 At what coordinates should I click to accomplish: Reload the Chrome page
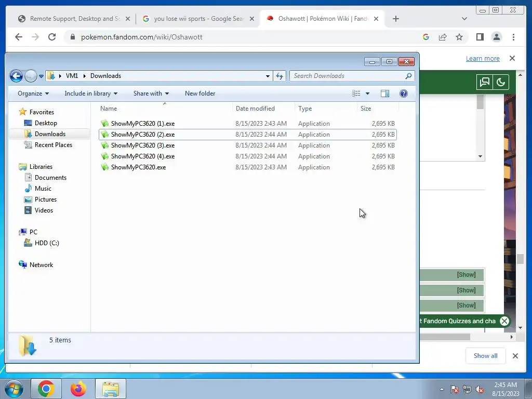click(x=52, y=37)
